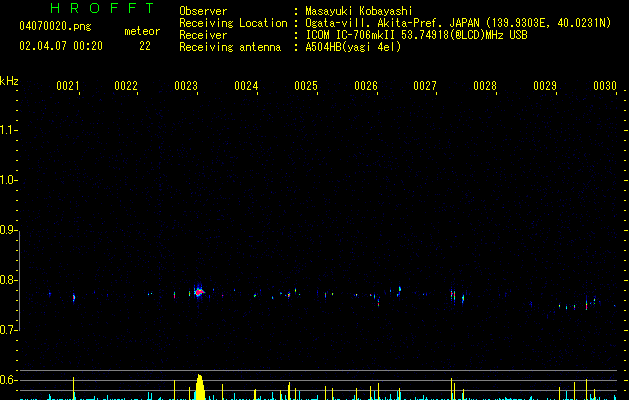Image resolution: width=629 pixels, height=400 pixels.
Task: Click the 0.8 kHz axis label
Action: 8,280
